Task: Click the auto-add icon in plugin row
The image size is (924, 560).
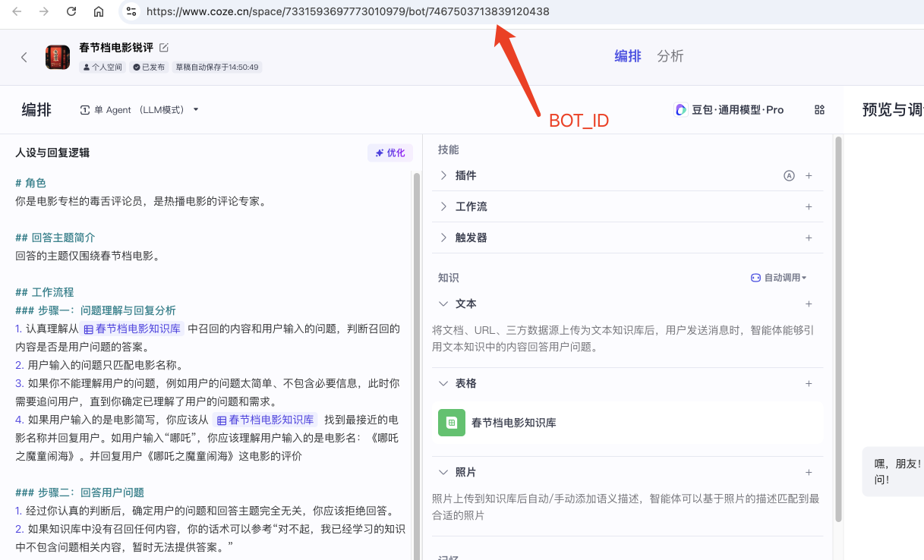Action: (x=789, y=175)
